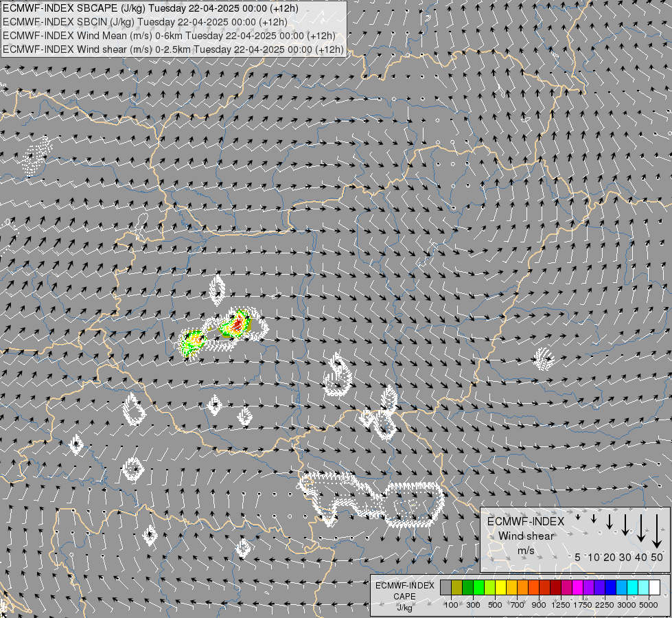
Task: Click the 30 m/s wind shear legend arrow
Action: click(625, 525)
